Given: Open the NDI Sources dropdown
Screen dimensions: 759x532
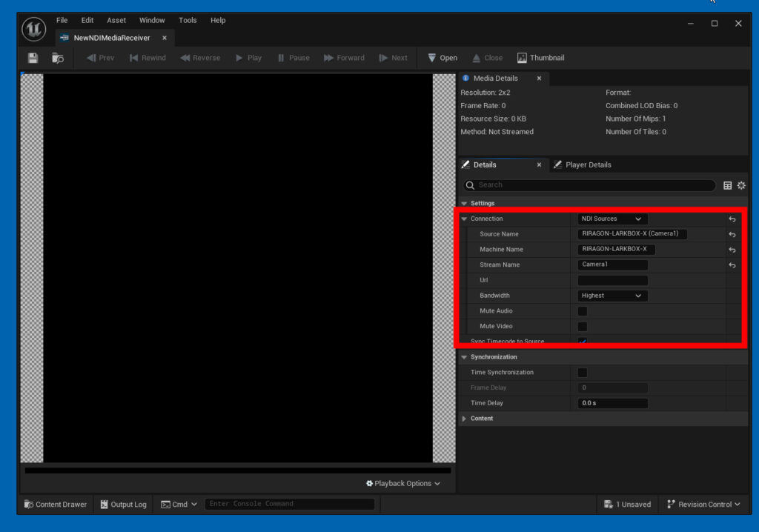Looking at the screenshot, I should pos(612,219).
